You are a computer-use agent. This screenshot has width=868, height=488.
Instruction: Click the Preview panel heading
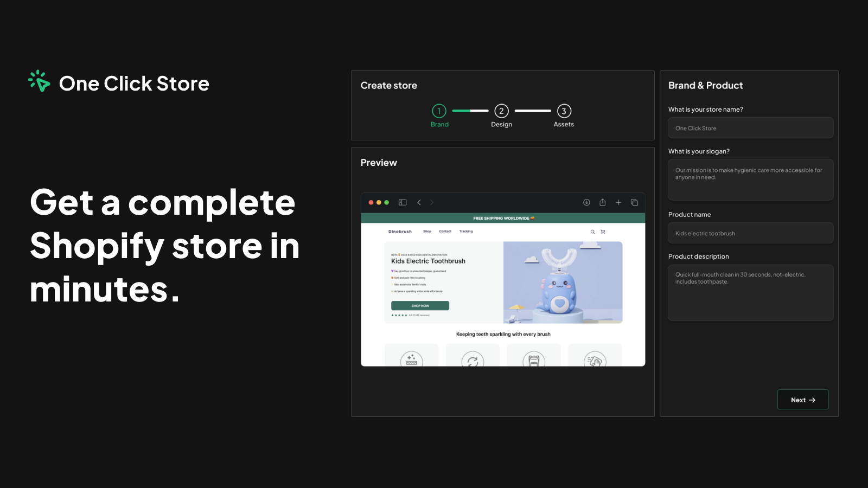click(x=379, y=163)
